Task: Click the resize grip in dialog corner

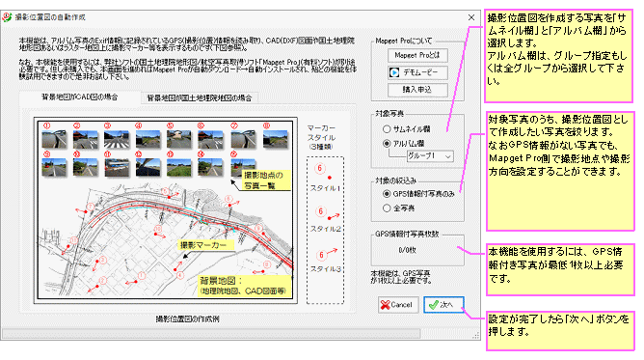Action: 476,335
